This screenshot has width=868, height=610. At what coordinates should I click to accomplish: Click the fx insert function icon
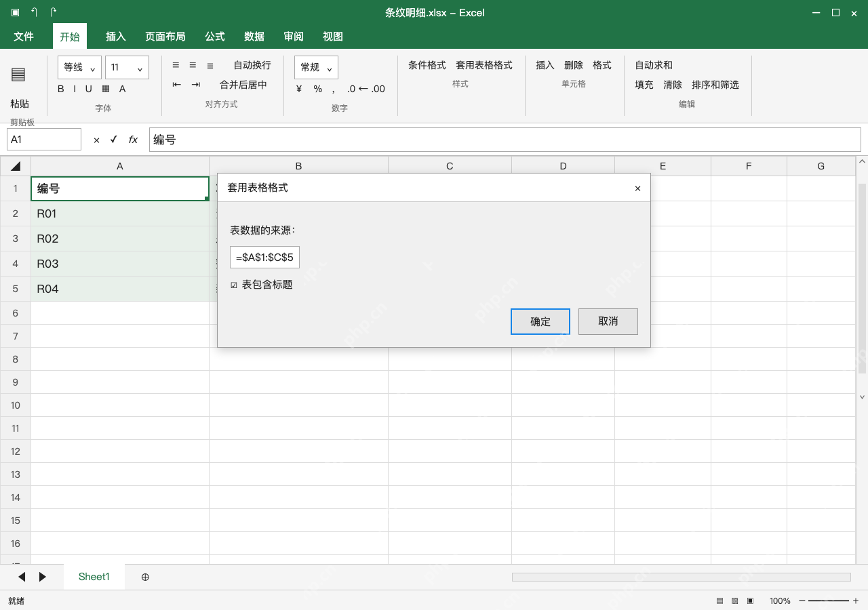tap(133, 140)
